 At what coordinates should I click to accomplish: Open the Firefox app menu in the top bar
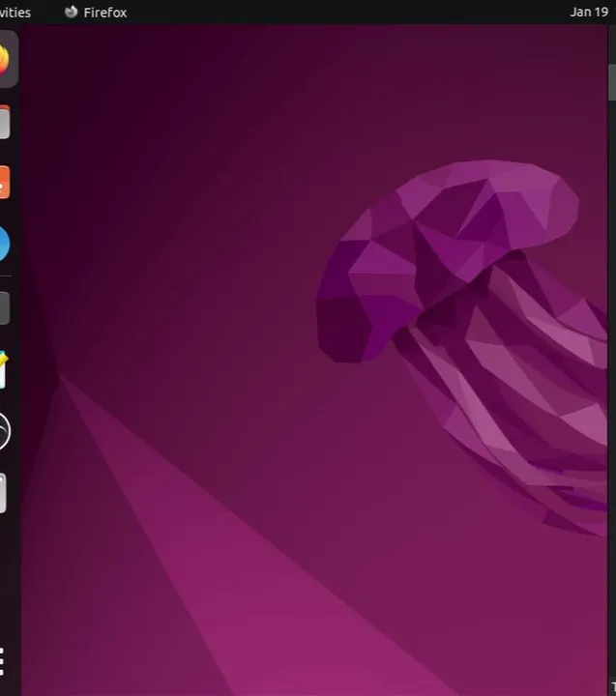point(96,13)
